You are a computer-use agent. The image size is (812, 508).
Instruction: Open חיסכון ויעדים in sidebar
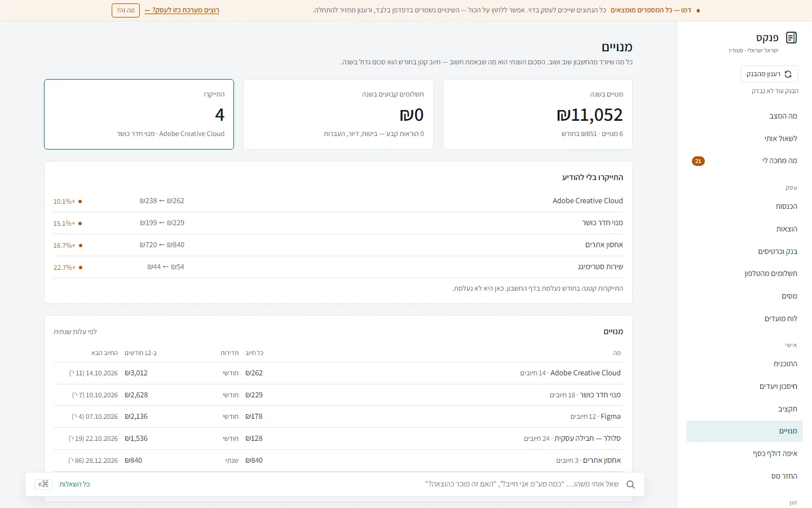744,387
